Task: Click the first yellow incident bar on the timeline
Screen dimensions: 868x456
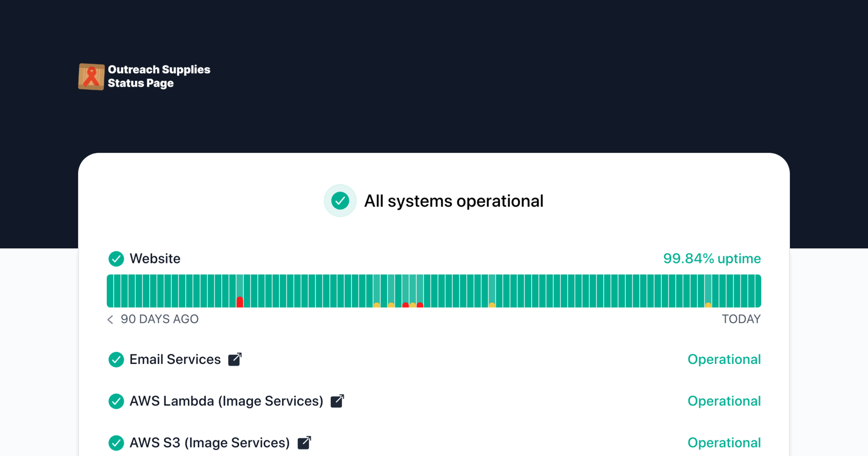Action: pos(376,305)
